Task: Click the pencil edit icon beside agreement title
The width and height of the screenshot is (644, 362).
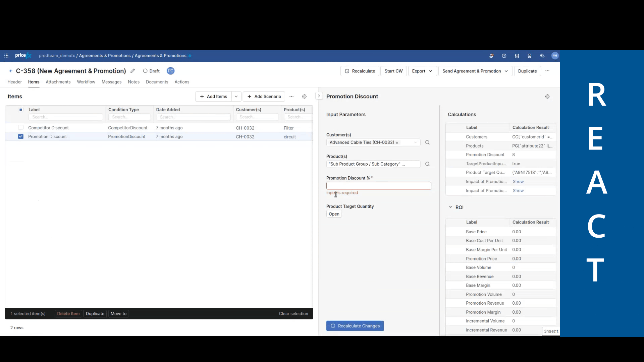Action: [x=133, y=71]
